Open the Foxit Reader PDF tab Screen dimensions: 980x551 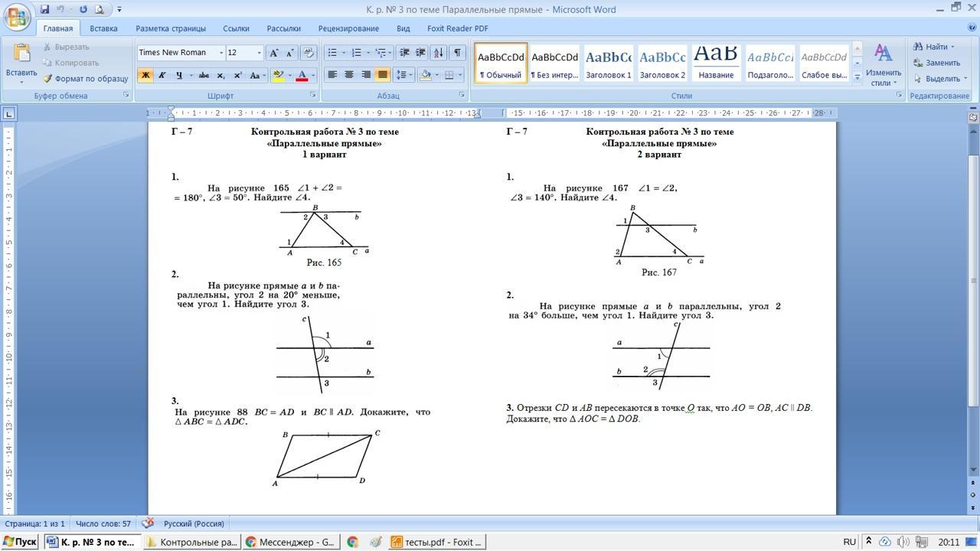click(458, 28)
